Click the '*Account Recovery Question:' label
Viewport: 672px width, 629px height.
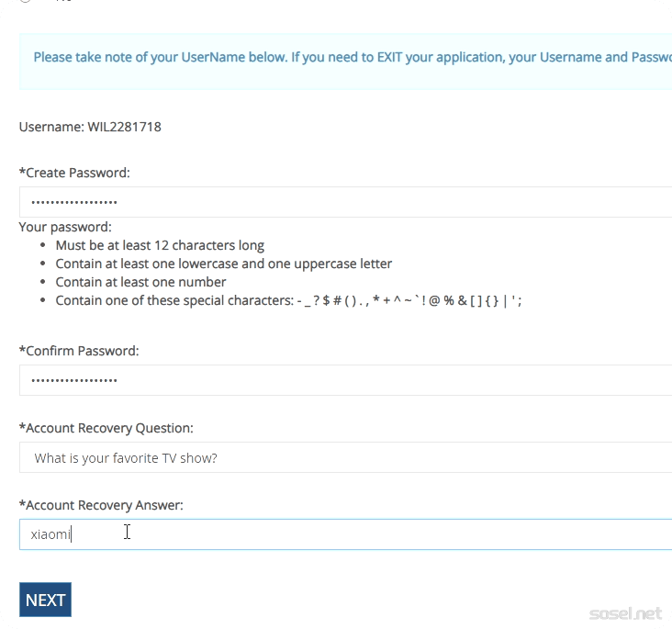click(x=106, y=428)
